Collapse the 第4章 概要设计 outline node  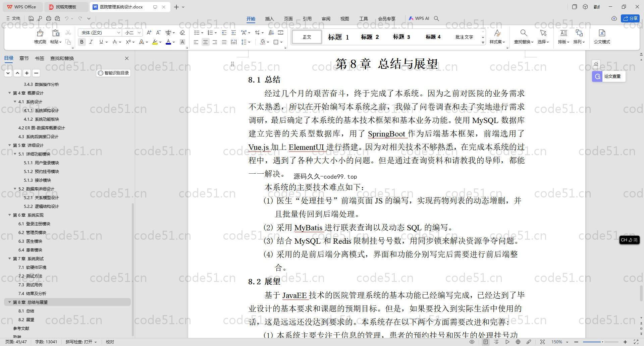pyautogui.click(x=9, y=93)
